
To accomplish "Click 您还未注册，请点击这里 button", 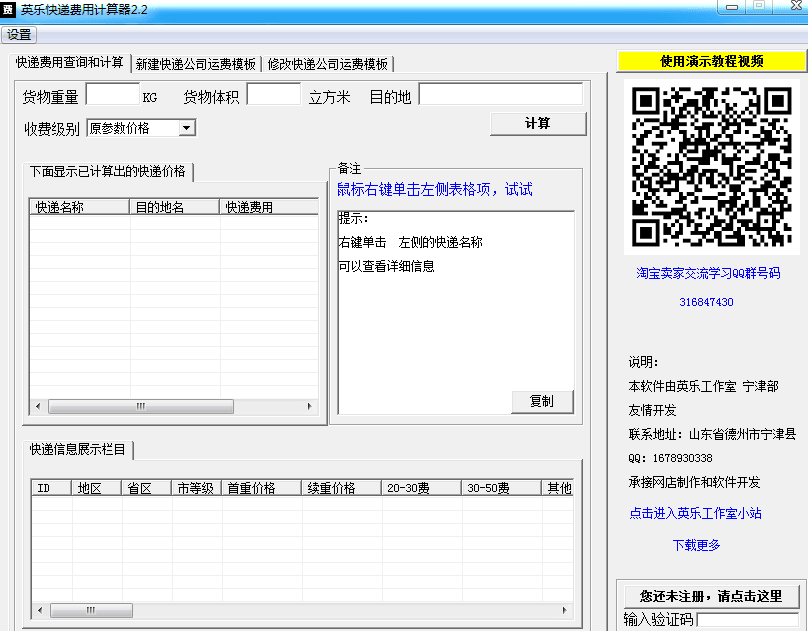I will point(711,596).
